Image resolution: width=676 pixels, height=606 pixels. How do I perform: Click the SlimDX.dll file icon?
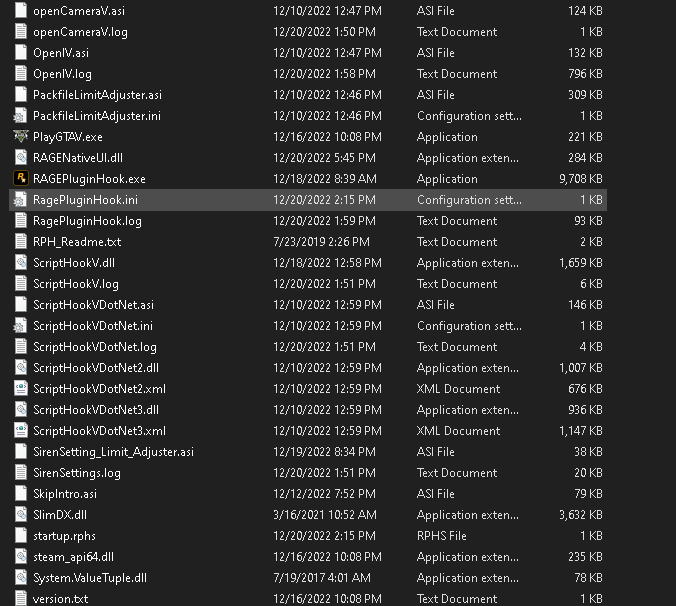pos(21,514)
